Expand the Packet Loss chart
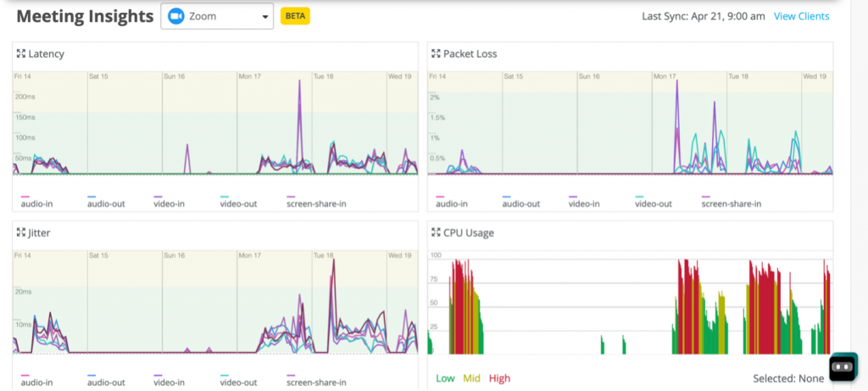This screenshot has width=868, height=391. 437,54
